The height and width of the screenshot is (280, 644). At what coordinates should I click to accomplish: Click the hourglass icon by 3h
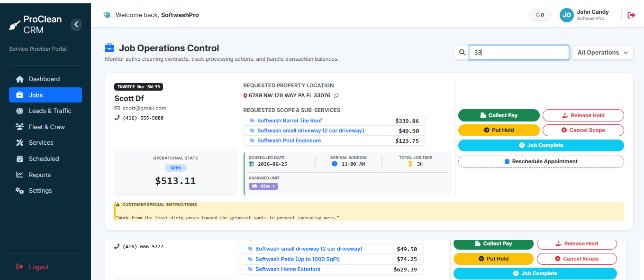point(410,164)
